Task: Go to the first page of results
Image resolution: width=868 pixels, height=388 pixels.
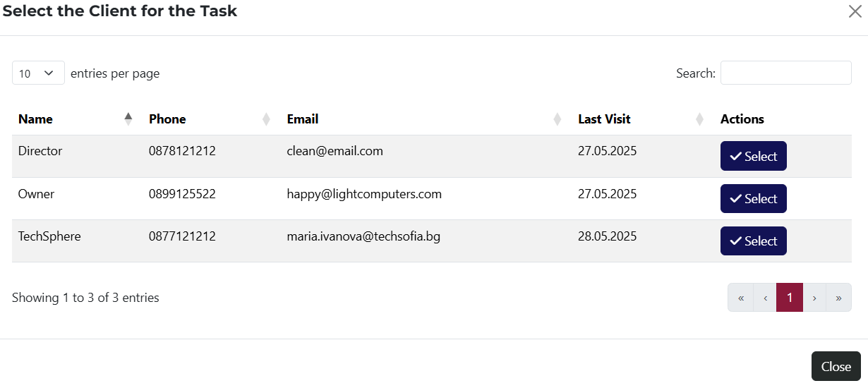Action: pyautogui.click(x=741, y=298)
